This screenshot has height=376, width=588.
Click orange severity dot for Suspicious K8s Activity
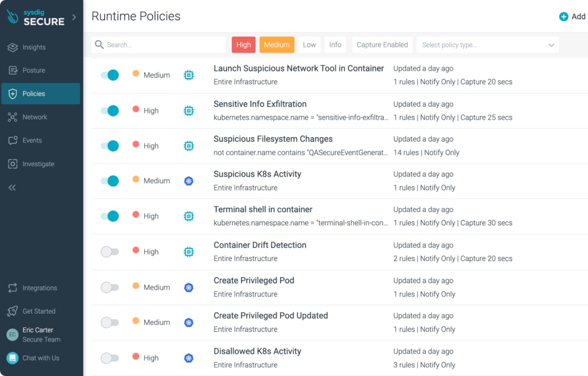pos(136,179)
